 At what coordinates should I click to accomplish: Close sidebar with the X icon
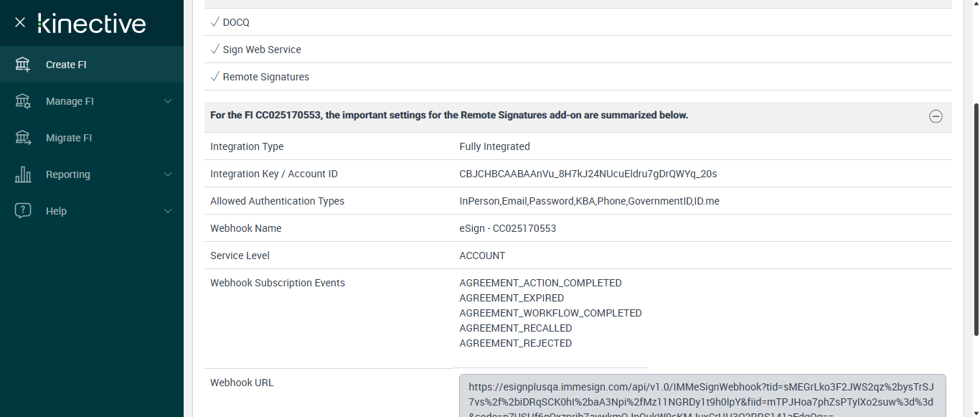[20, 22]
